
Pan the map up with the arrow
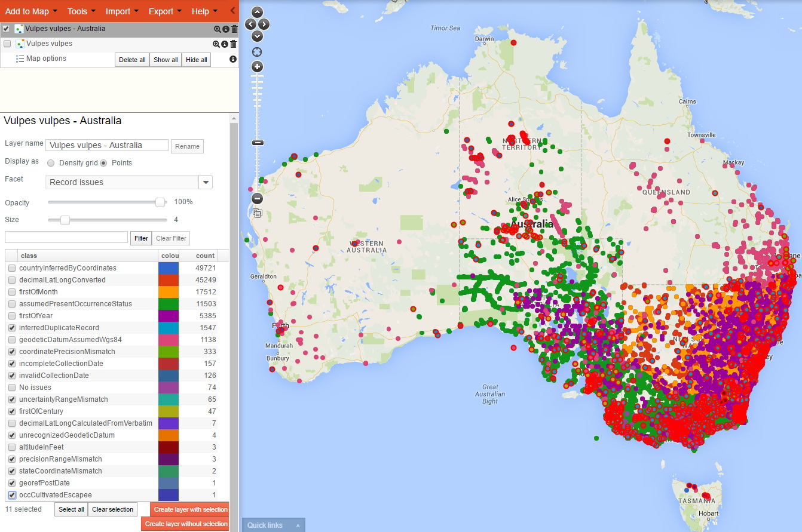(257, 12)
